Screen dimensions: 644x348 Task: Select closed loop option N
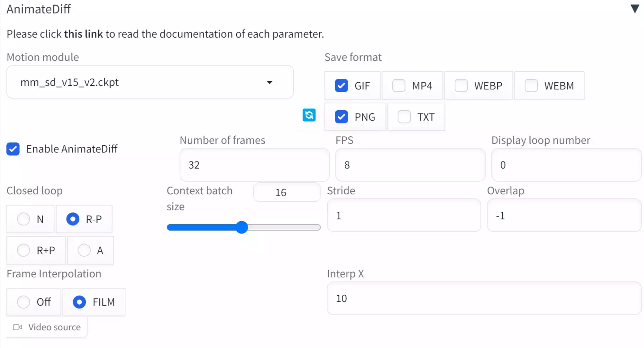[23, 219]
